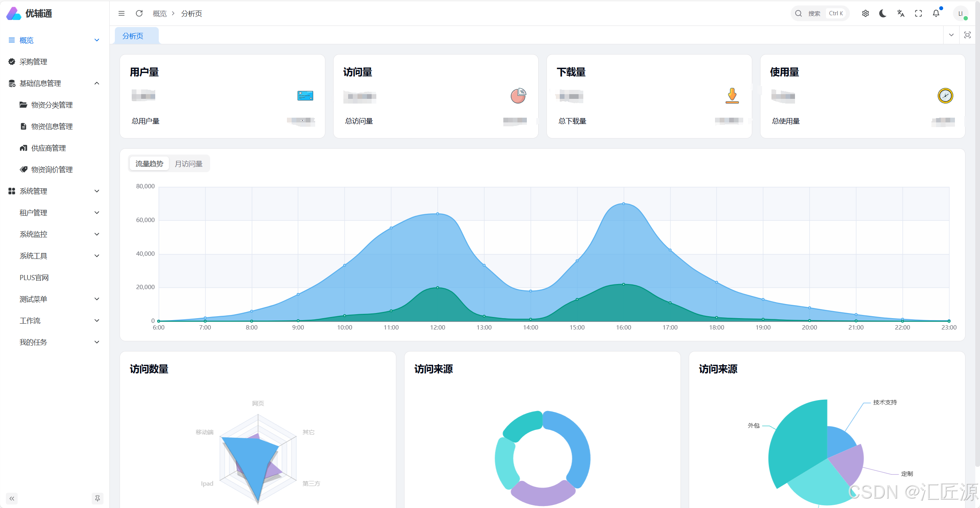Go to PLUS官网 link
The height and width of the screenshot is (508, 980).
click(x=34, y=277)
